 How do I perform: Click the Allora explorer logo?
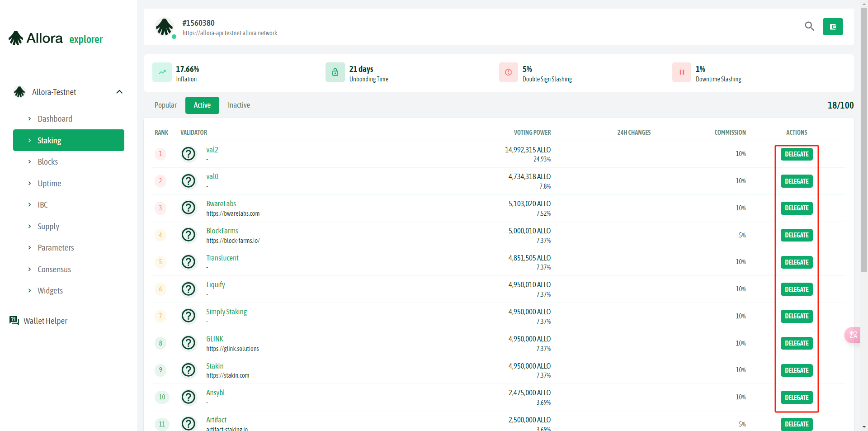point(56,38)
